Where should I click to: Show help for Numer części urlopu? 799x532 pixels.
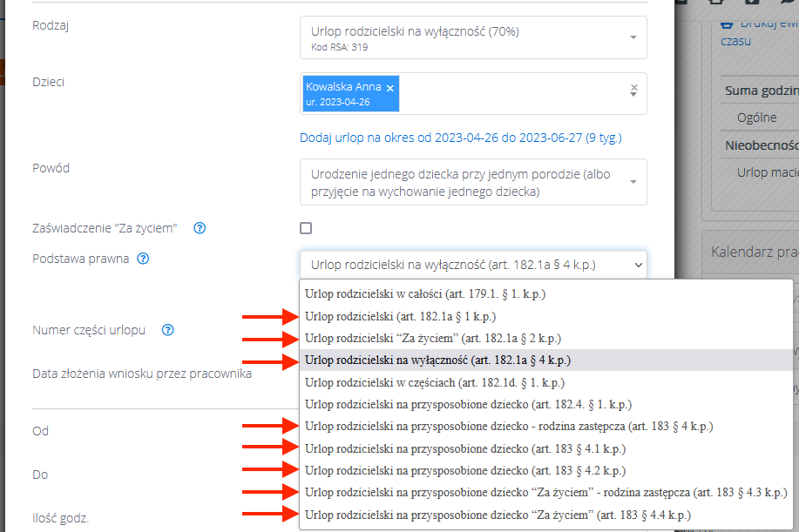(169, 330)
